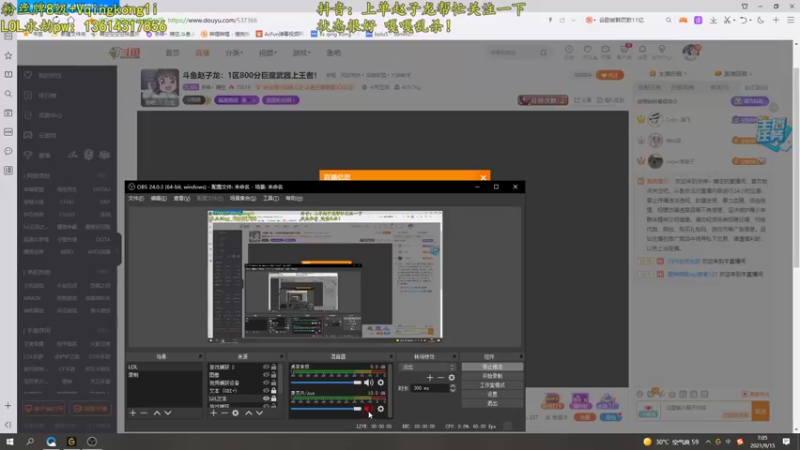Click the transition duration 300 ms field
This screenshot has width=800, height=450.
pyautogui.click(x=430, y=388)
